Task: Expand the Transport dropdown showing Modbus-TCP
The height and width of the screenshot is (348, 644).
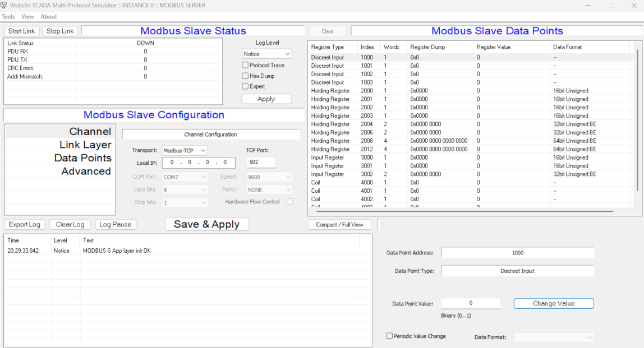Action: coord(185,150)
